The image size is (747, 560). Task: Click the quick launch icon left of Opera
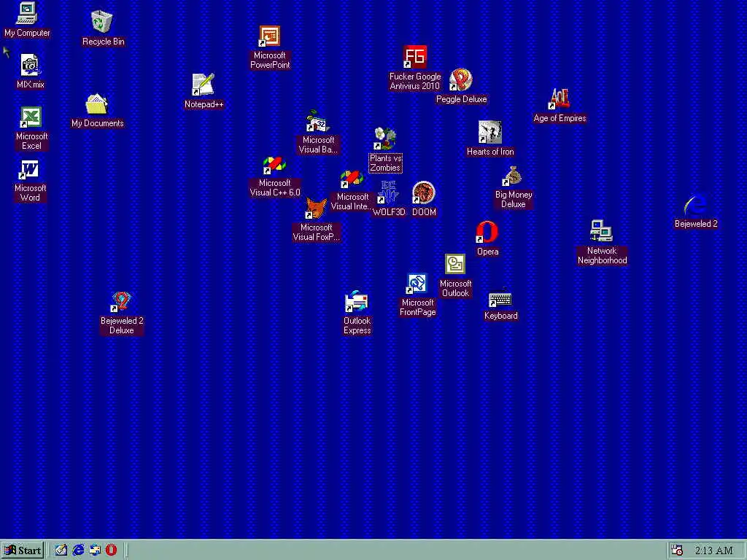tap(95, 551)
